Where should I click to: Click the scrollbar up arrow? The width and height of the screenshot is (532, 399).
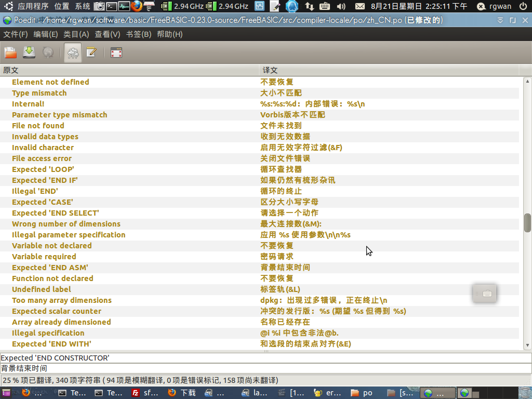(x=527, y=81)
